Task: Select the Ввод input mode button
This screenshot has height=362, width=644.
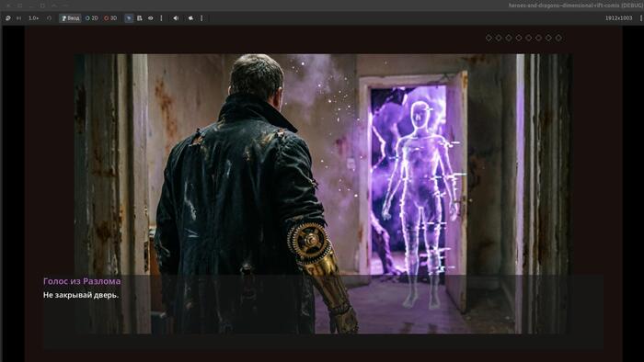Action: point(70,18)
